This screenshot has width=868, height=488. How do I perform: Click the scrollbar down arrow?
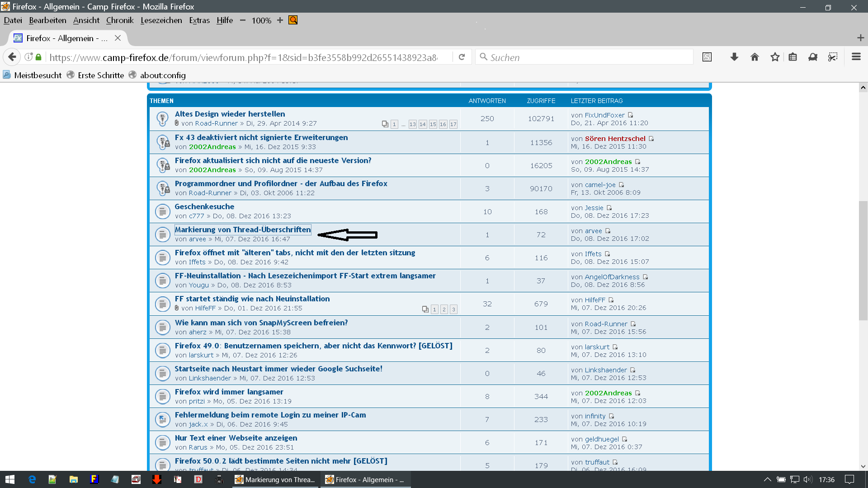pyautogui.click(x=863, y=466)
